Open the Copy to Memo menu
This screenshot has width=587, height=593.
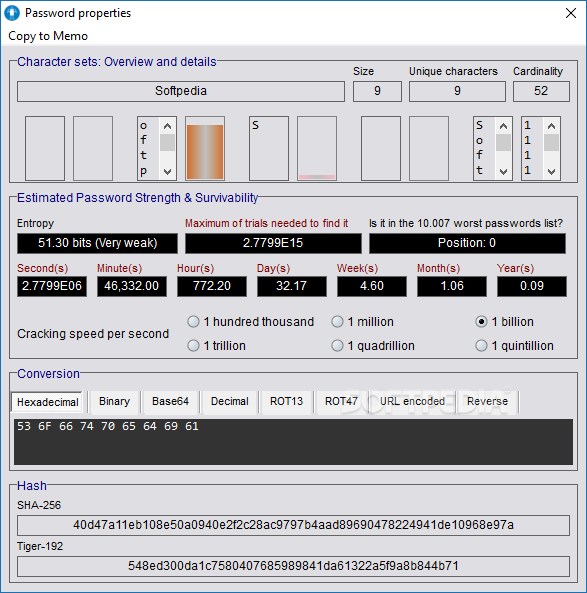pyautogui.click(x=48, y=36)
